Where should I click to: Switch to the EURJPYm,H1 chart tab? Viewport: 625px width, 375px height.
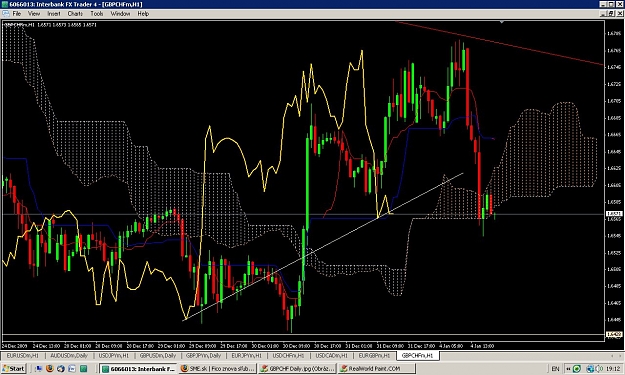pyautogui.click(x=246, y=355)
